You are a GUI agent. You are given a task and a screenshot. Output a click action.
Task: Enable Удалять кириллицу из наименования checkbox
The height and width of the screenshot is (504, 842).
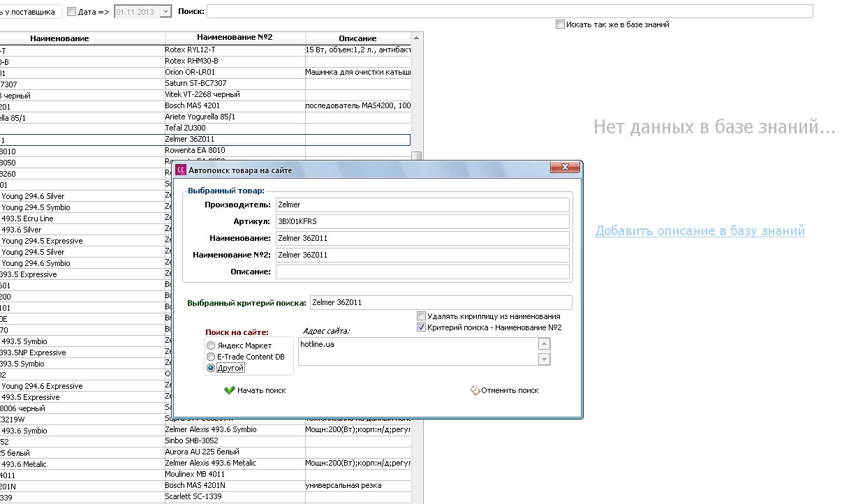[421, 316]
